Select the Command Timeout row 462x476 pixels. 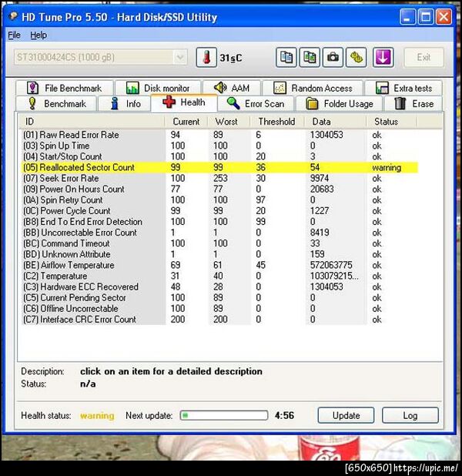[x=219, y=243]
